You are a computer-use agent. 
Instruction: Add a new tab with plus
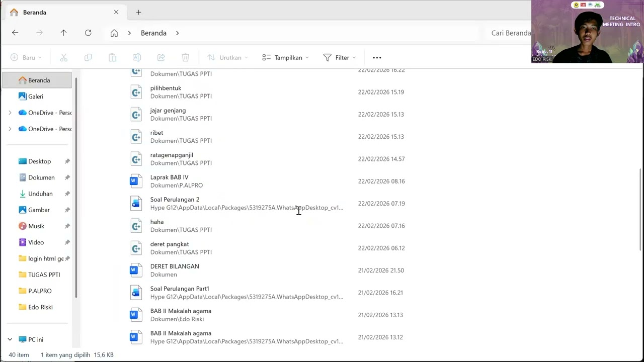(x=138, y=12)
